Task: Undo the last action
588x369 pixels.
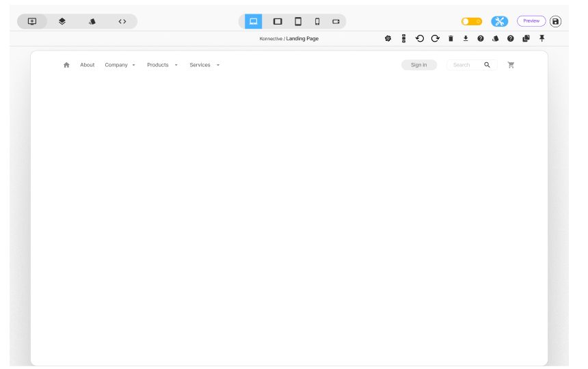Action: pos(420,38)
